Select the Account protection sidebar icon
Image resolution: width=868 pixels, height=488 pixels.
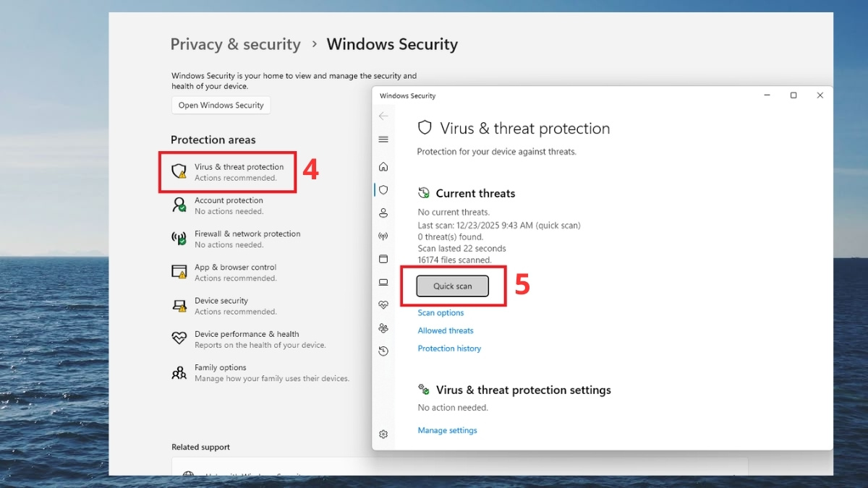pyautogui.click(x=383, y=213)
